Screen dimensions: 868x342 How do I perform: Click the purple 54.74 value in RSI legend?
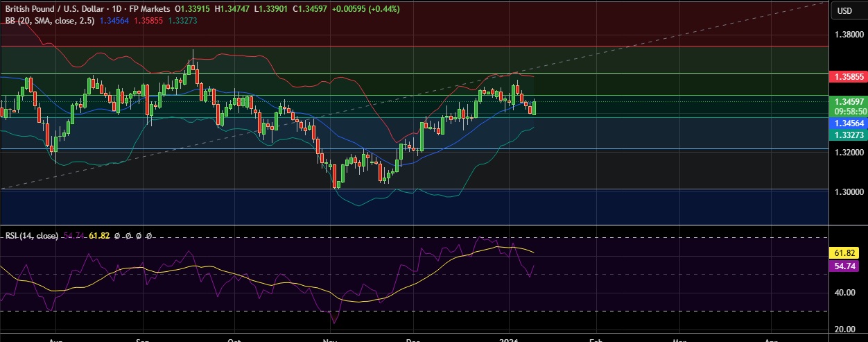pos(75,236)
